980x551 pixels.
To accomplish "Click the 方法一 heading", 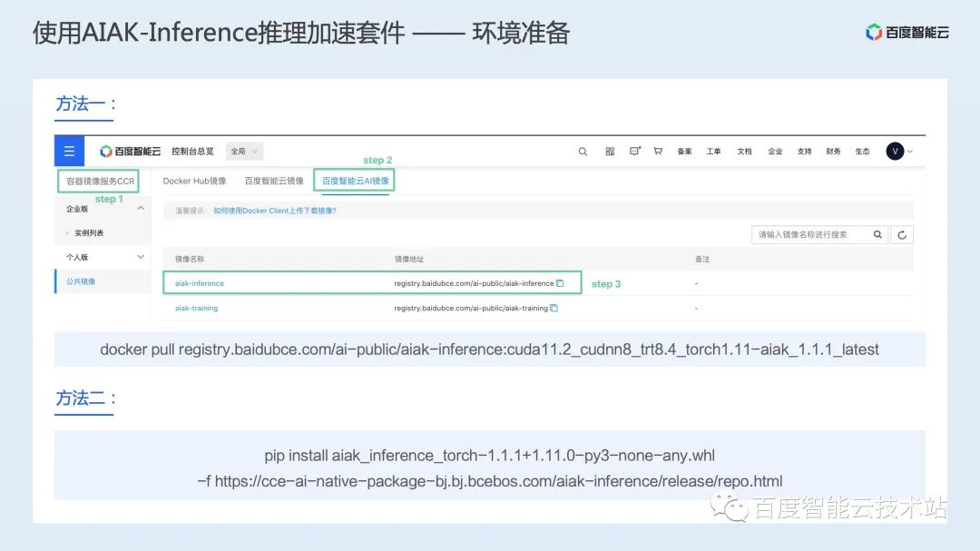I will coord(85,103).
